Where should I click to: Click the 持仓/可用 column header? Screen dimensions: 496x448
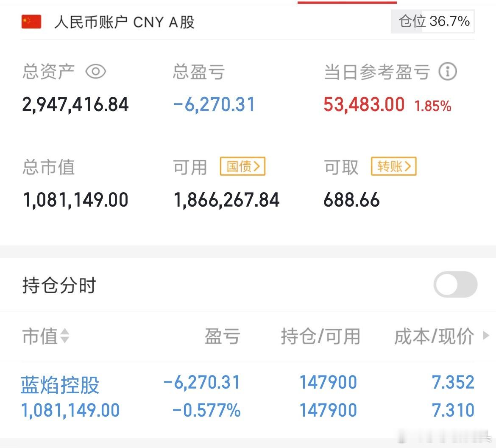tap(320, 336)
